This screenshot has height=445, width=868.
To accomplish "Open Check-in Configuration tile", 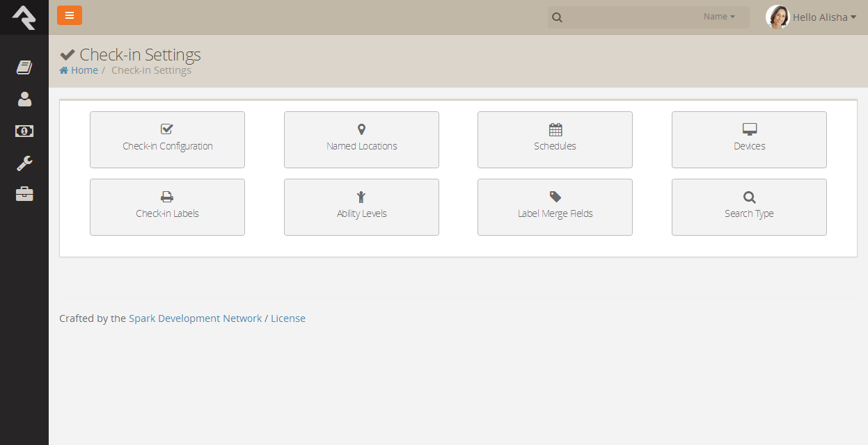I will point(167,140).
